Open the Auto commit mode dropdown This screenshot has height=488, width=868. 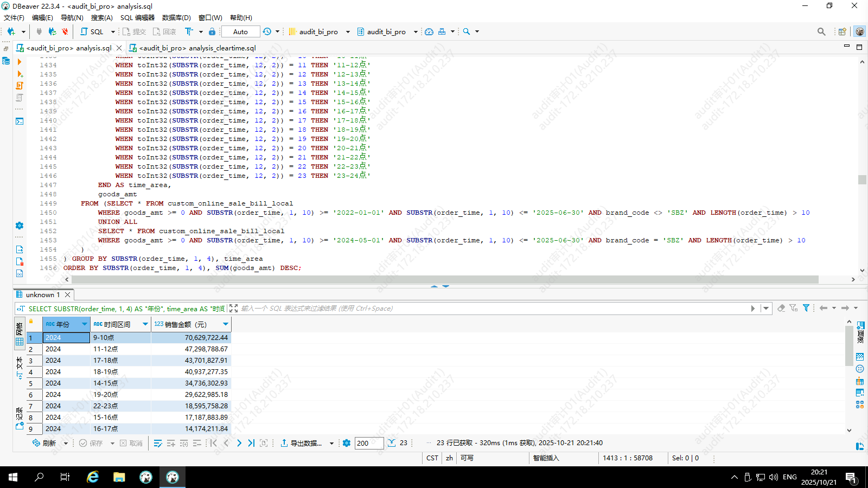[240, 31]
